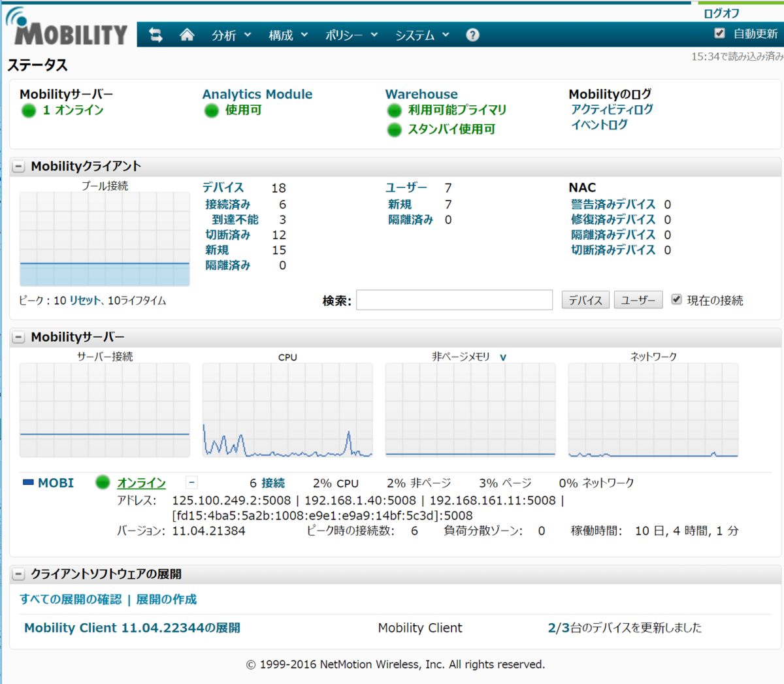Collapse MOBI server details with minus box
Viewport: 784px width, 684px height.
coord(191,483)
